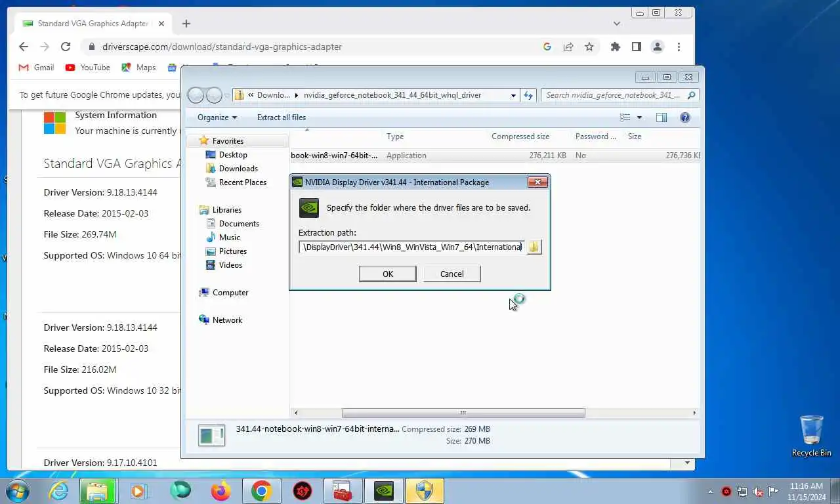Open the Maps bookmark
This screenshot has width=840, height=504.
tap(139, 68)
